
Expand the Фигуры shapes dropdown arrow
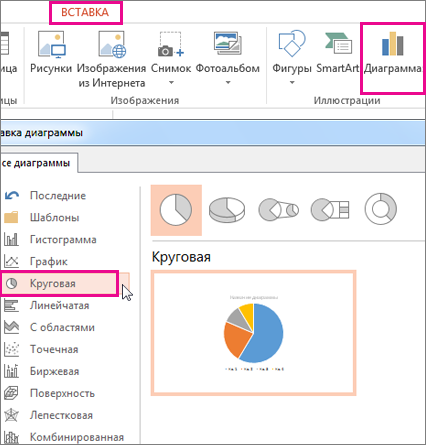[x=292, y=82]
